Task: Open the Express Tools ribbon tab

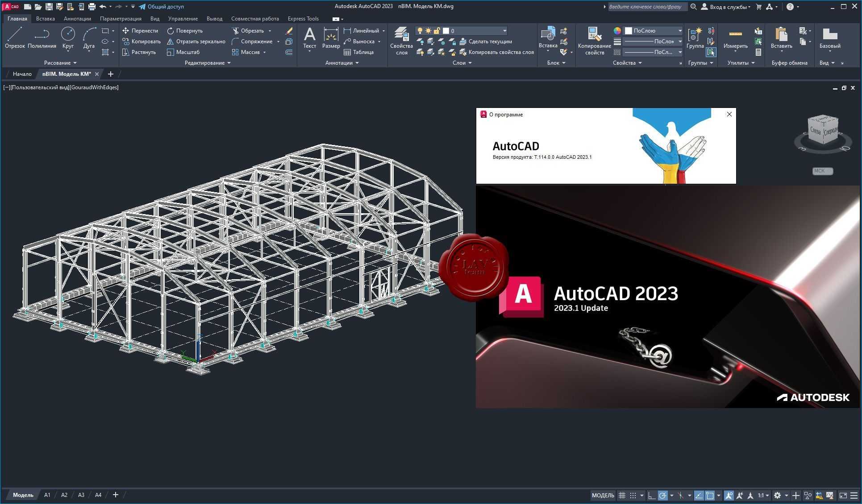Action: [303, 19]
